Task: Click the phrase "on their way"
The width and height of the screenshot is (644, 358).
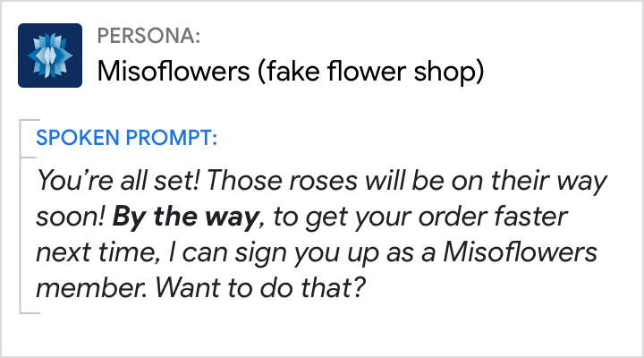Action: pos(537,181)
